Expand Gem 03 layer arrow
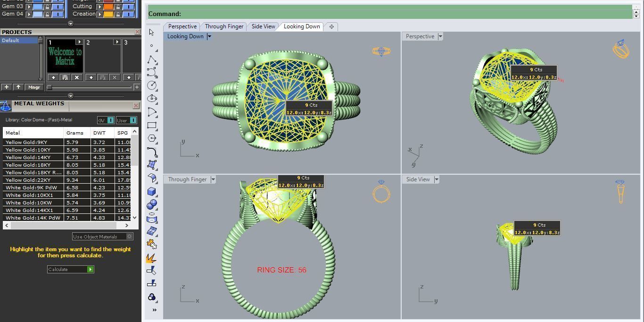This screenshot has width=644, height=322. (29, 7)
